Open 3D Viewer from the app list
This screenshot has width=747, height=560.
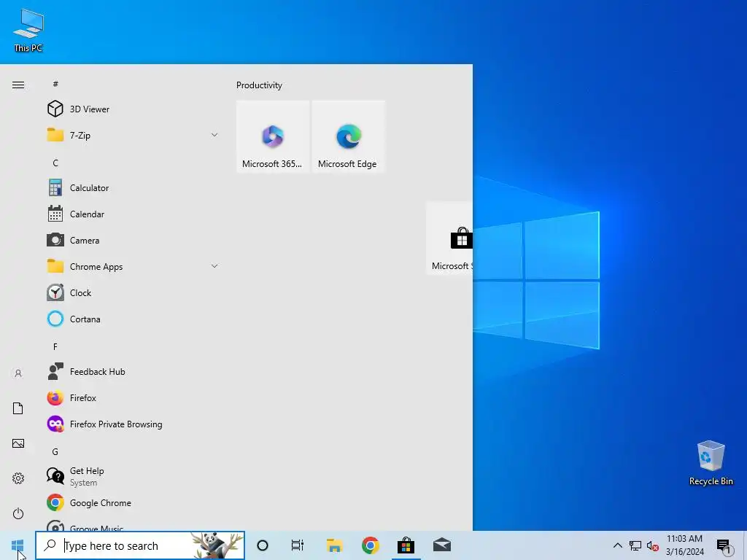click(x=133, y=109)
